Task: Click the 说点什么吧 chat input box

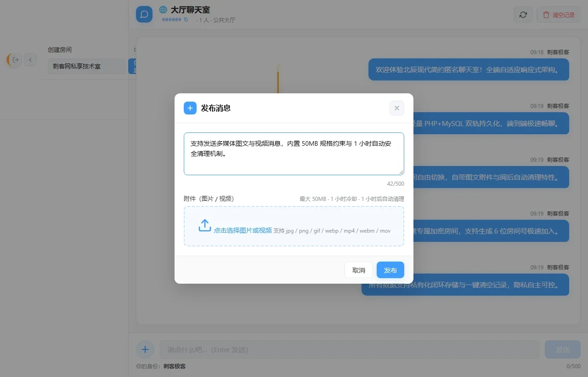Action: pos(349,349)
